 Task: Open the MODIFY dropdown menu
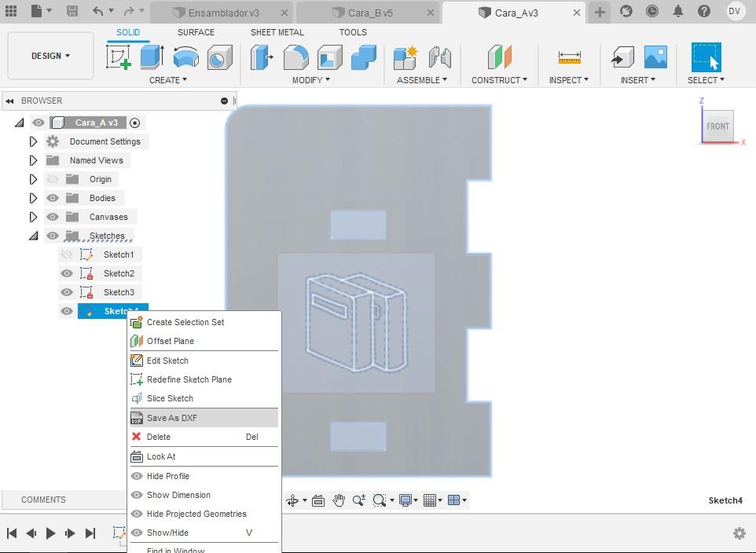point(311,80)
